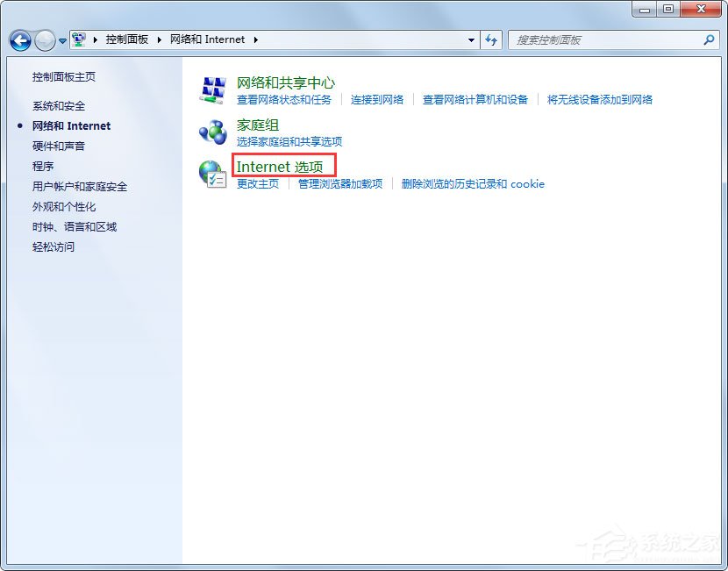728x571 pixels.
Task: Expand the 网络和 Internet breadcrumb dropdown arrow
Action: (254, 39)
